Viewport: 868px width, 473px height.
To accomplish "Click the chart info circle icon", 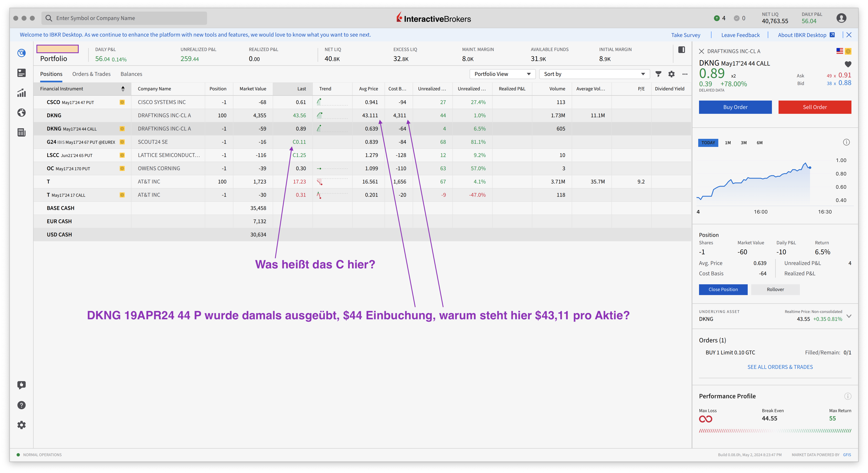I will (846, 142).
